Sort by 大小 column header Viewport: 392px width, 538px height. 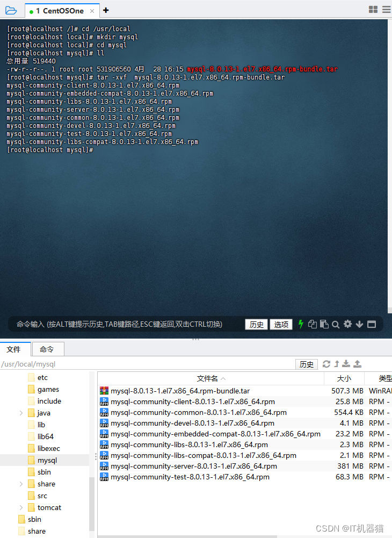point(344,378)
